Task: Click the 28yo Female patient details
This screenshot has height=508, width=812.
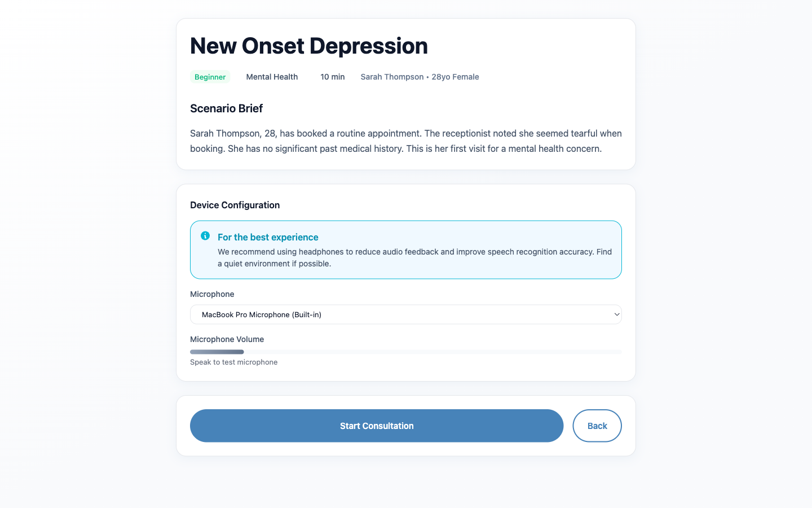Action: 455,77
